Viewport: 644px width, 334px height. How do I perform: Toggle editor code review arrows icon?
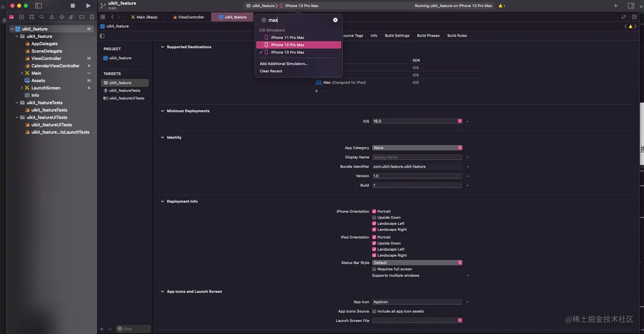point(624,17)
